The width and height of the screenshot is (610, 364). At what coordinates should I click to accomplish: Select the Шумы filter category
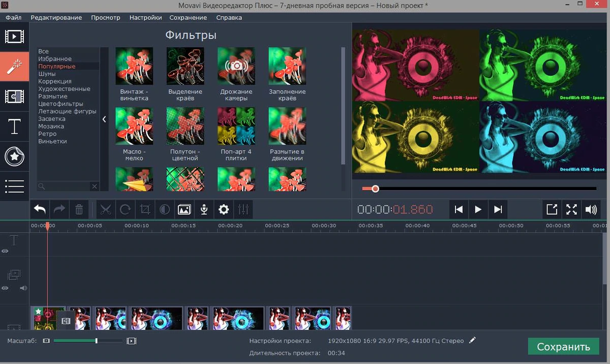47,74
